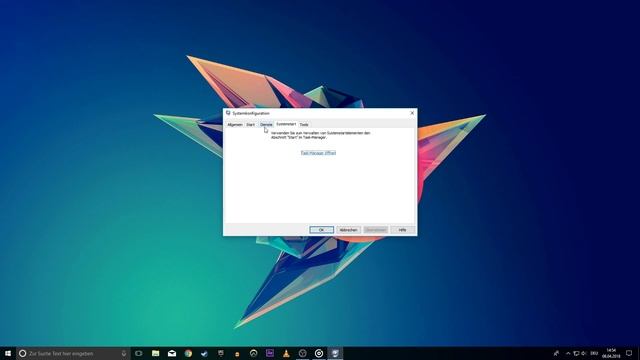Image resolution: width=640 pixels, height=360 pixels.
Task: Click the DEU input language indicator
Action: pos(594,353)
